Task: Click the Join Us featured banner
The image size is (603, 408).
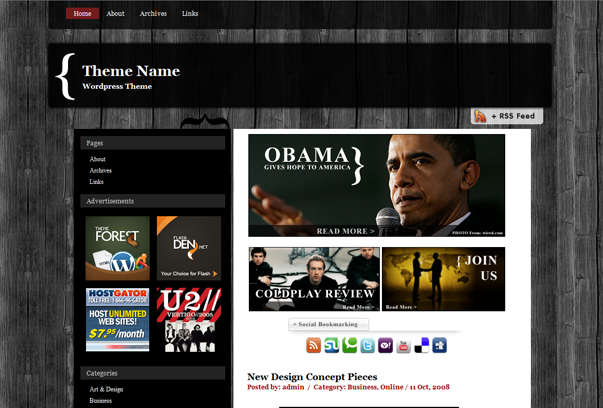Action: (x=443, y=279)
